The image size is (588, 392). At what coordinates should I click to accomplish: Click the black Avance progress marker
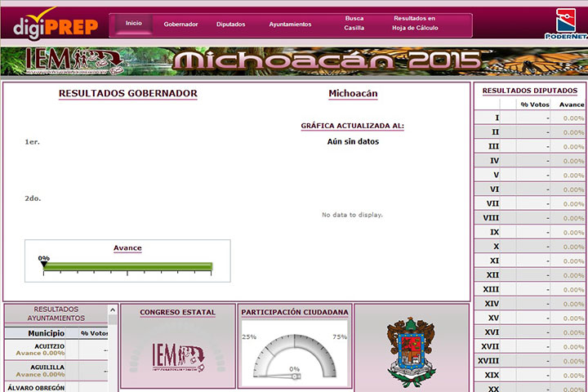point(43,262)
